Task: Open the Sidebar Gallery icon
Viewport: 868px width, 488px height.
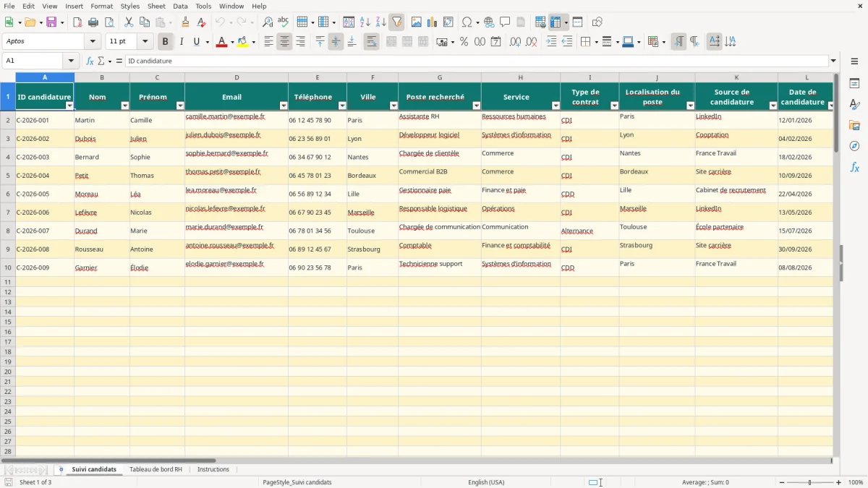Action: (x=854, y=126)
